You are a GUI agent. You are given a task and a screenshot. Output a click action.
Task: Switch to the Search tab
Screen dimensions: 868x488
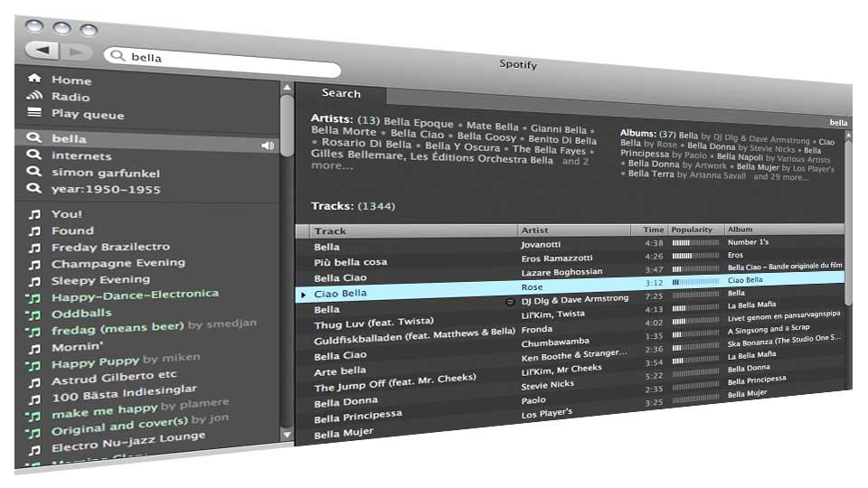[341, 93]
